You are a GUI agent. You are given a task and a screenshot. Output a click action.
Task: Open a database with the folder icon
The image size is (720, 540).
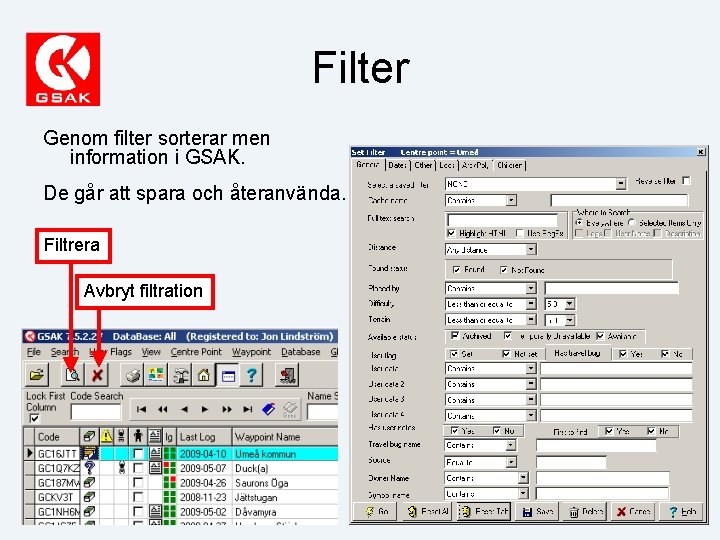pyautogui.click(x=36, y=375)
